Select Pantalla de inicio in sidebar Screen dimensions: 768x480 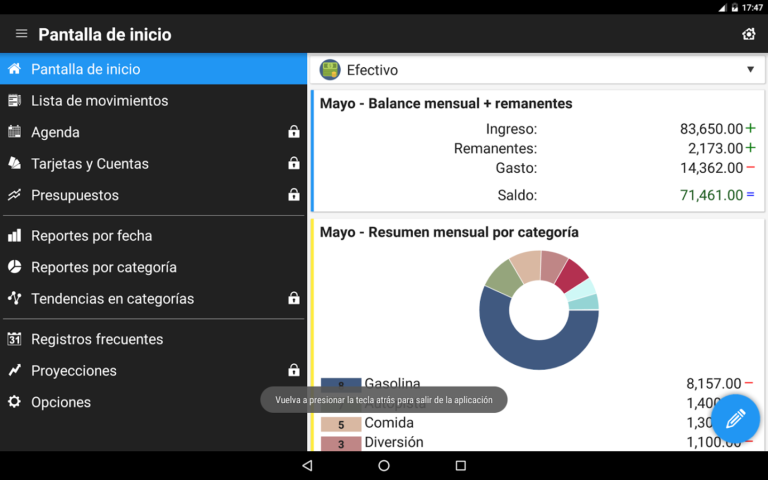(x=85, y=69)
